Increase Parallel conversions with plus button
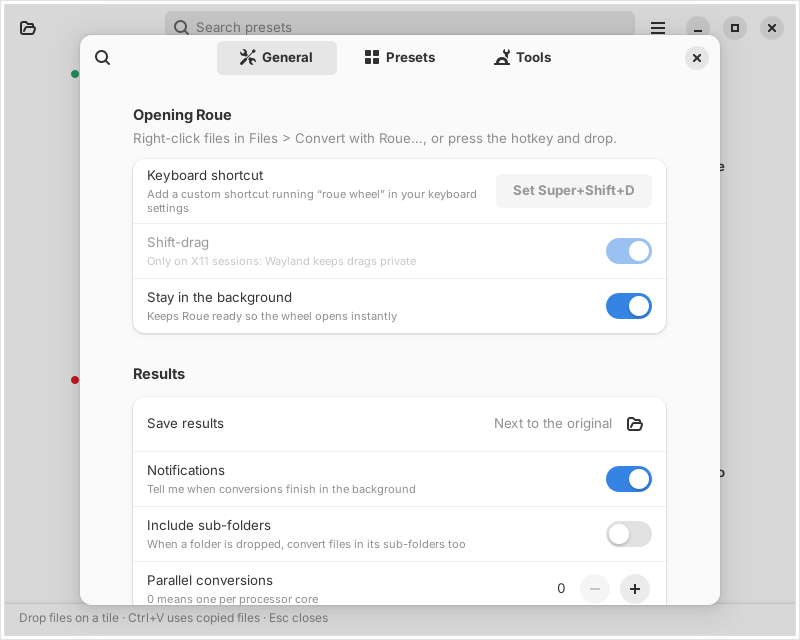Screen dimensions: 800x640 (x=635, y=589)
